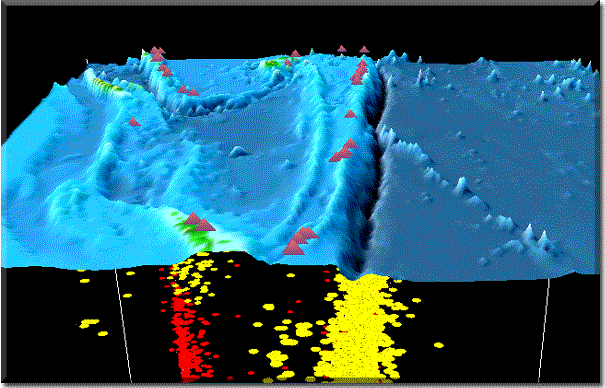Select the dark deep ocean trench
605x388 pixels.
[x=370, y=174]
